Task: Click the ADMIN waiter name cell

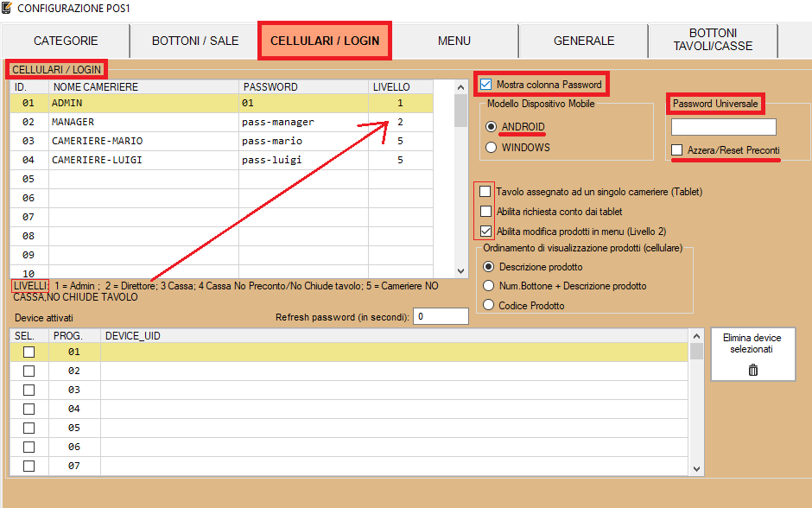Action: click(x=143, y=103)
